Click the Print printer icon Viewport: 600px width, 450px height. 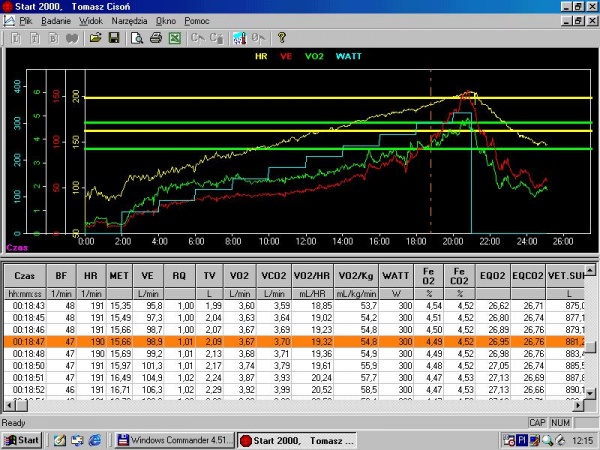[155, 38]
